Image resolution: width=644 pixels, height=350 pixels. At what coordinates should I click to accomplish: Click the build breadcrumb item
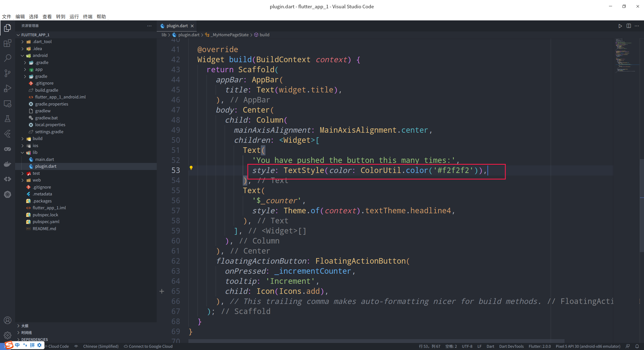pyautogui.click(x=262, y=35)
